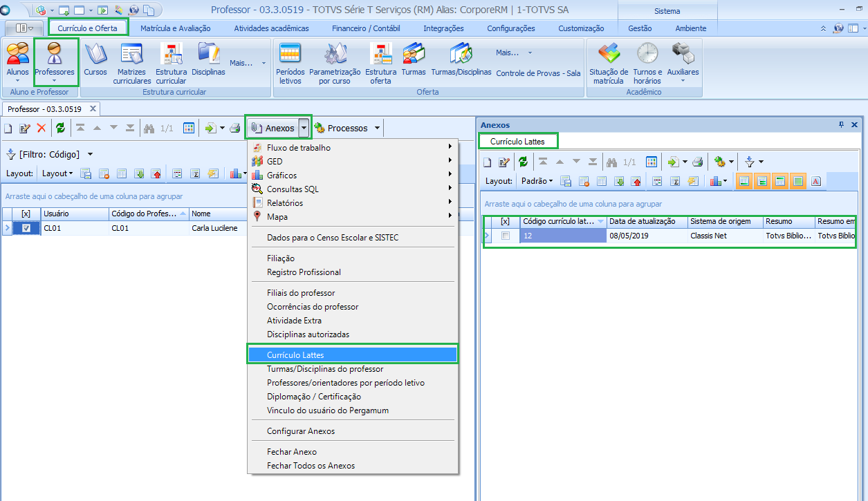This screenshot has height=501, width=868.
Task: Toggle first orange highlighted layout button
Action: (744, 181)
